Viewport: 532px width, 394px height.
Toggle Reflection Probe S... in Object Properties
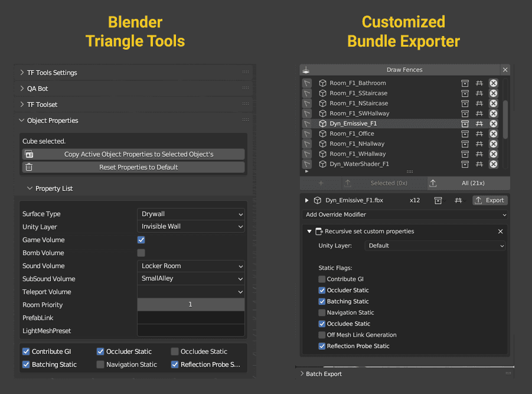[175, 364]
